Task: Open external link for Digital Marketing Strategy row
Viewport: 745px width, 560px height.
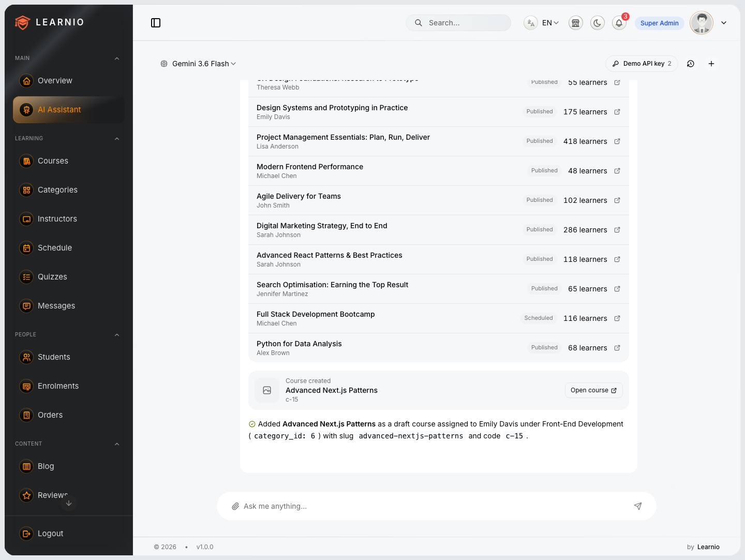Action: coord(617,230)
